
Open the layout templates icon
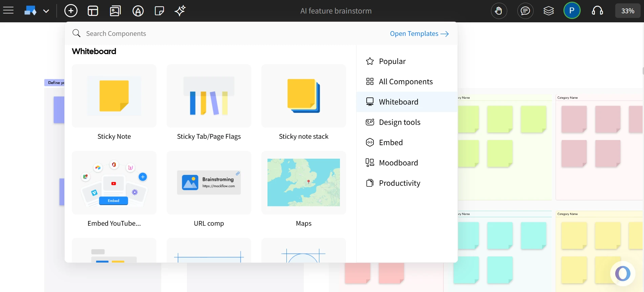pos(93,11)
